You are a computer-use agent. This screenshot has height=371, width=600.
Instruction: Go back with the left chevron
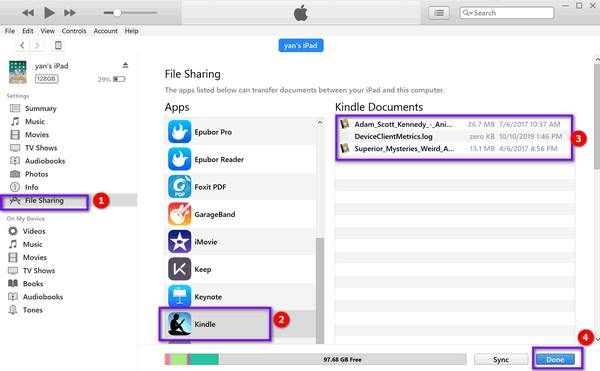point(23,46)
